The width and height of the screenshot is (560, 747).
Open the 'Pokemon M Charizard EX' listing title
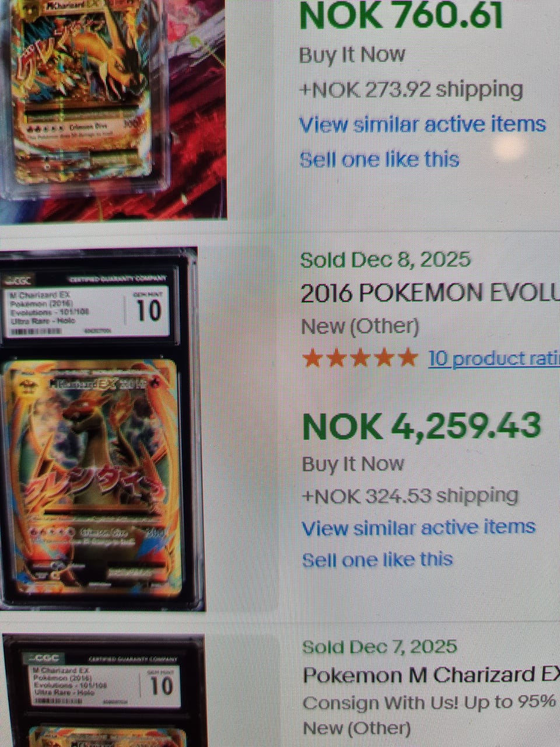(431, 675)
